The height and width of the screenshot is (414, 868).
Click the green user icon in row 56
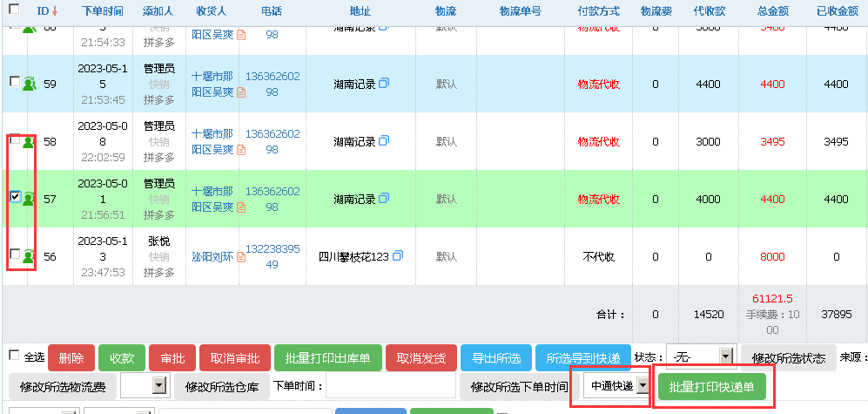click(x=29, y=255)
